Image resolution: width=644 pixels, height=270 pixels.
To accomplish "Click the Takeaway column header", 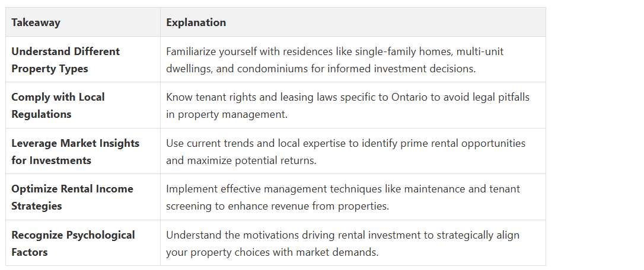I will [36, 22].
